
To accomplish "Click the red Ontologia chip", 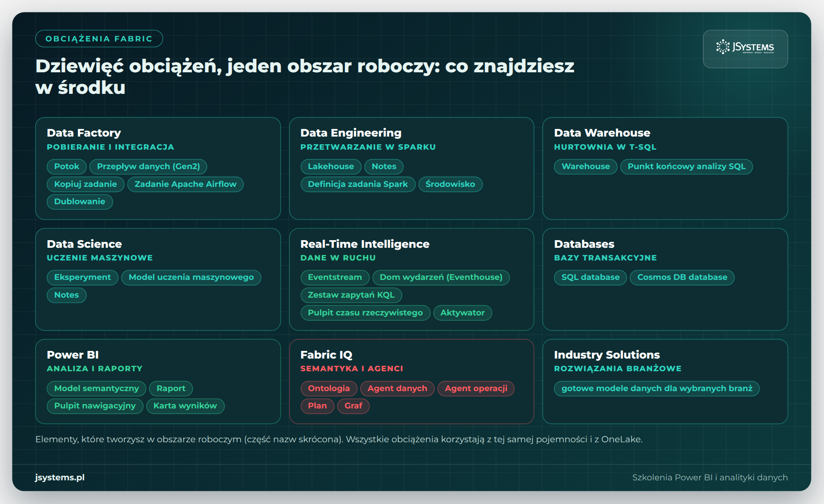I will pos(329,389).
